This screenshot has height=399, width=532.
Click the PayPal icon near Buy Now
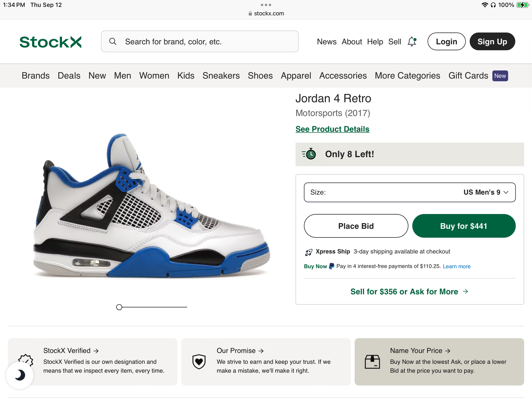(331, 266)
